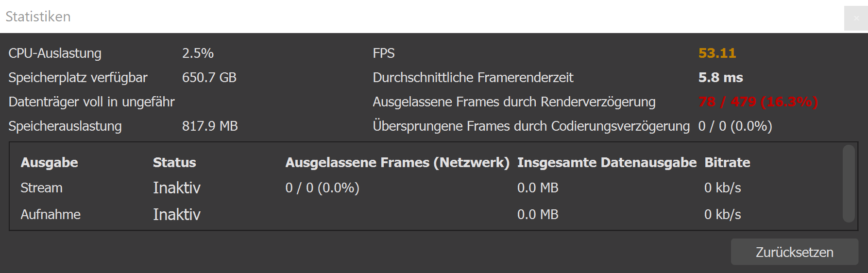
Task: Click the Status column header
Action: click(174, 162)
